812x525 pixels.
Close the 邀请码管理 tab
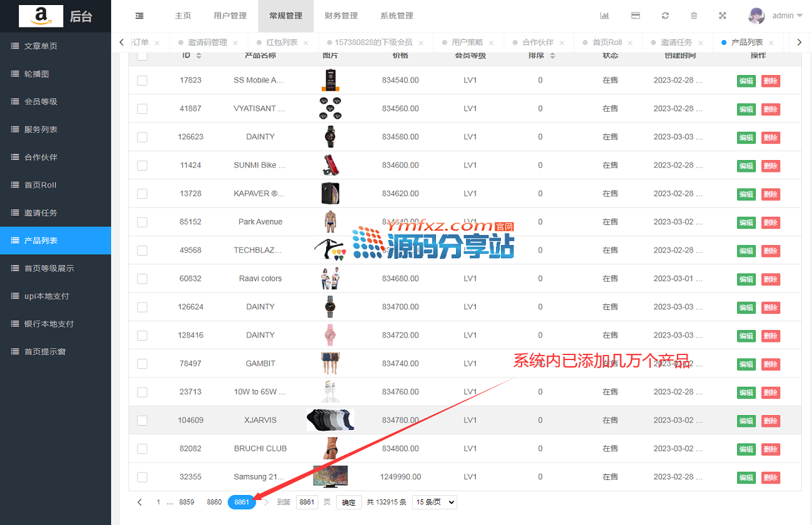(x=235, y=43)
